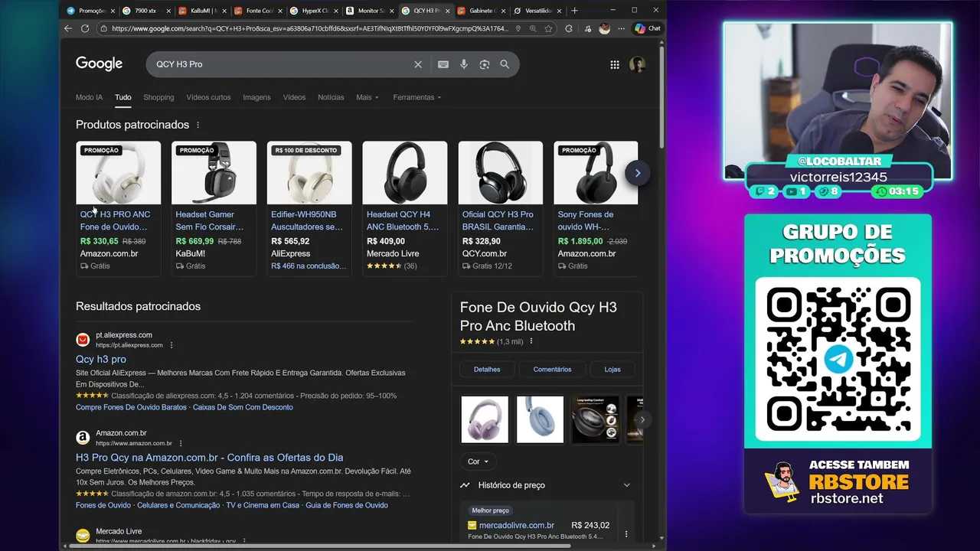Image resolution: width=980 pixels, height=551 pixels.
Task: Open Caixas De Som Com Desconto sitelink
Action: point(243,407)
